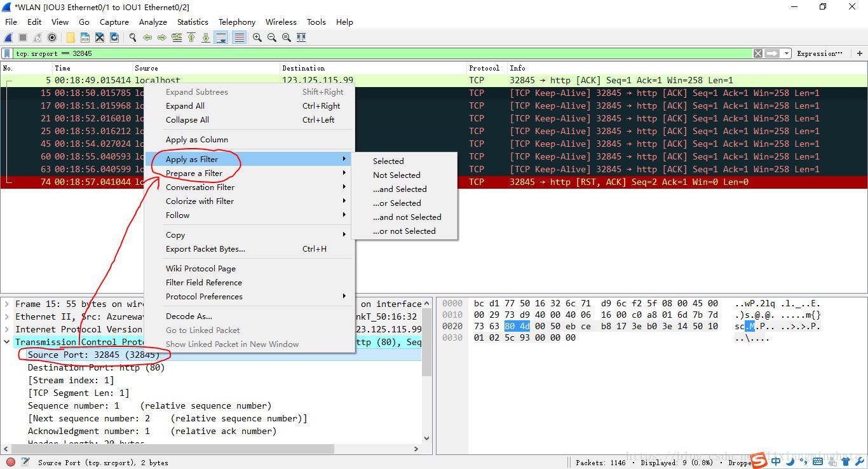The image size is (868, 469).
Task: Expand the Follow submenu
Action: pyautogui.click(x=249, y=215)
